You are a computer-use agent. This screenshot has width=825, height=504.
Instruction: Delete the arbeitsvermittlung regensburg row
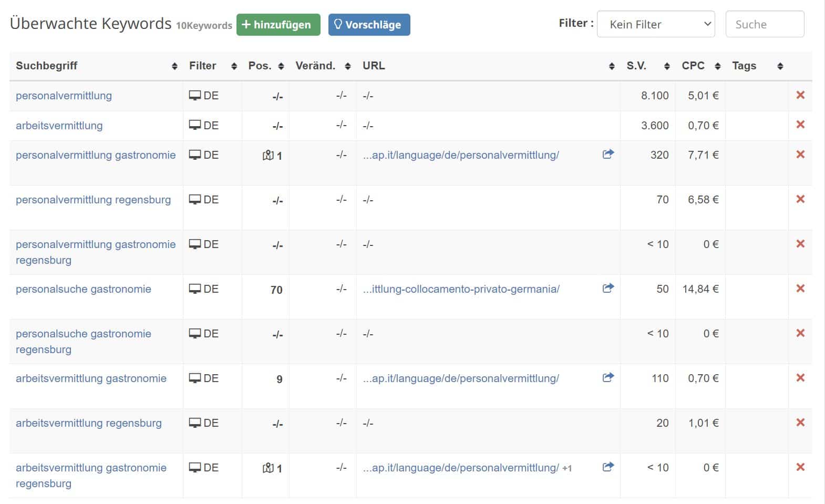coord(800,423)
